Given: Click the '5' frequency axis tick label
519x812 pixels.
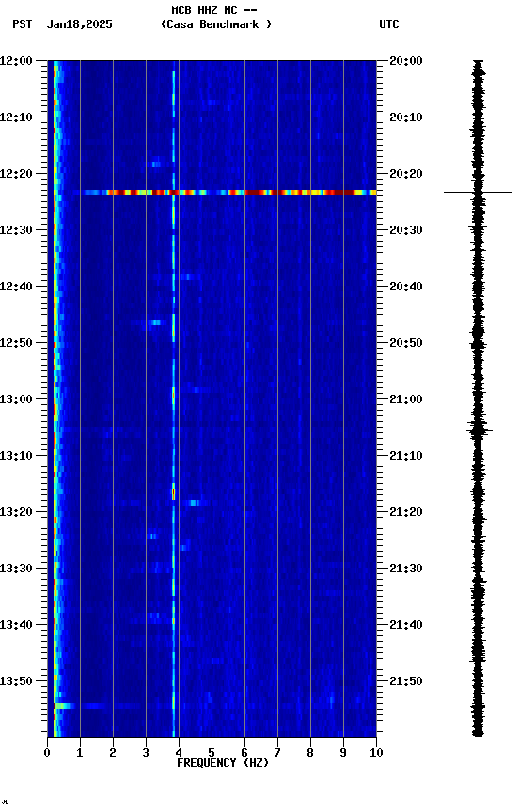Looking at the screenshot, I should tap(212, 753).
